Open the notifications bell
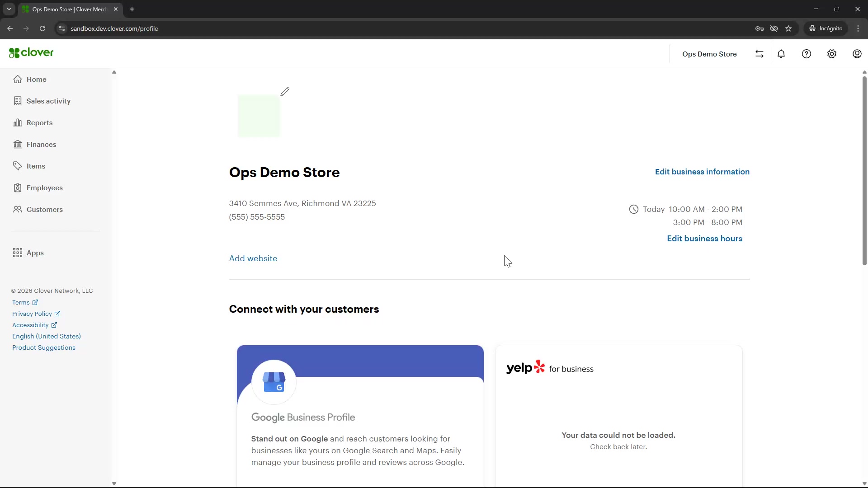Image resolution: width=868 pixels, height=488 pixels. (781, 54)
